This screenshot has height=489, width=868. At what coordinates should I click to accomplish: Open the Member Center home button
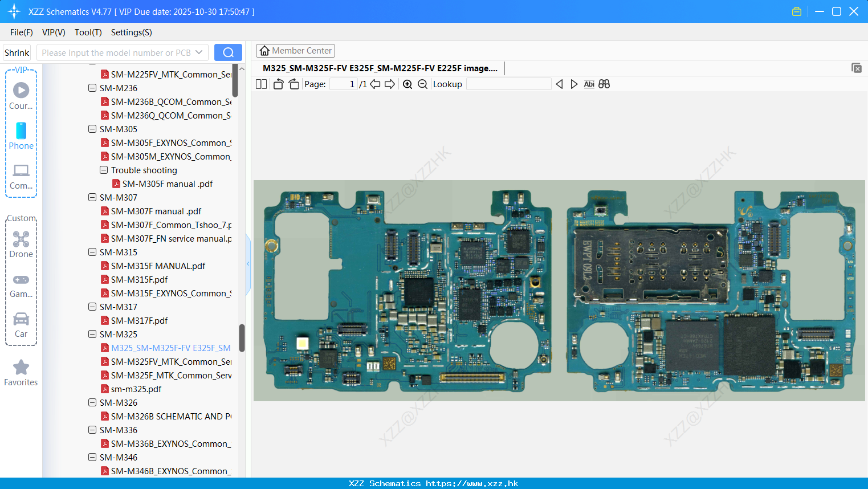pyautogui.click(x=295, y=51)
